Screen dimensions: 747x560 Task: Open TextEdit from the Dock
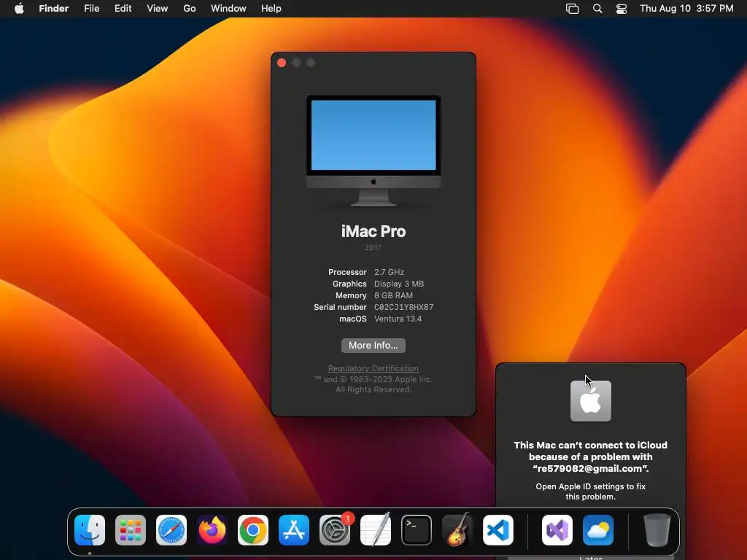[x=376, y=530]
